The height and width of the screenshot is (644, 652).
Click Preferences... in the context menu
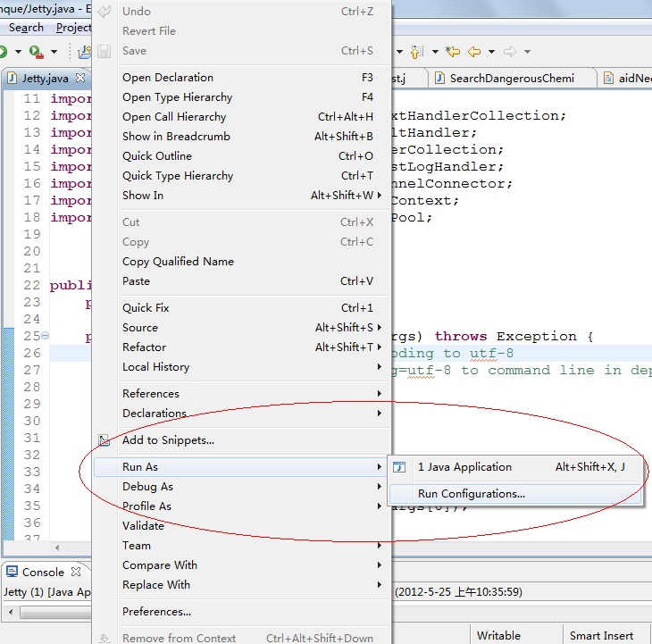[x=156, y=612]
